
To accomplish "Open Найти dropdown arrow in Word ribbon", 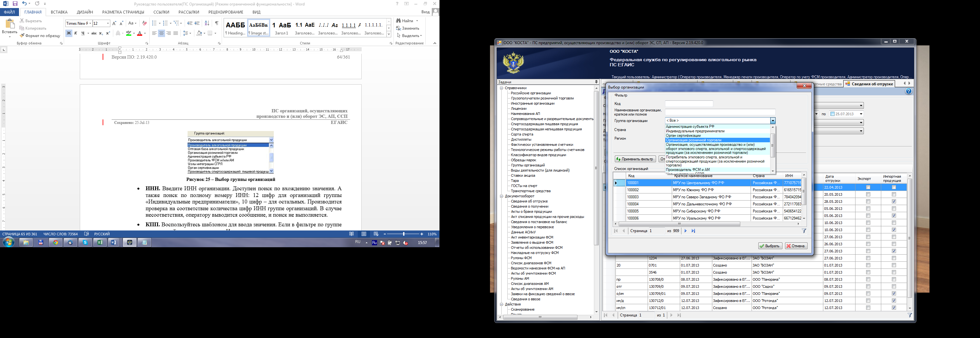I will point(417,21).
